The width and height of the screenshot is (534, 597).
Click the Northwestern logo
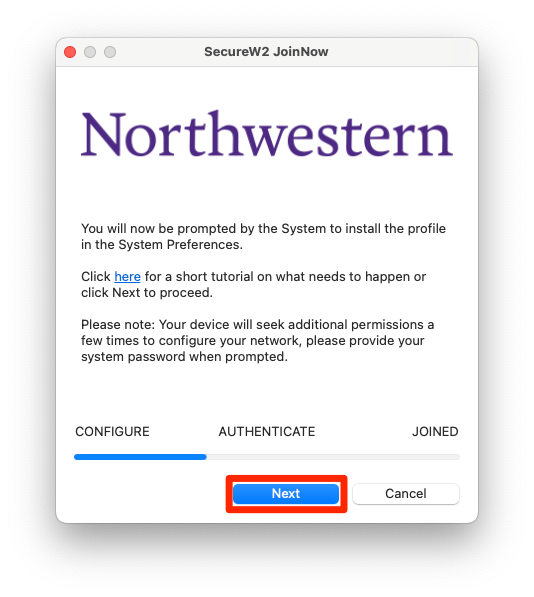click(x=267, y=134)
